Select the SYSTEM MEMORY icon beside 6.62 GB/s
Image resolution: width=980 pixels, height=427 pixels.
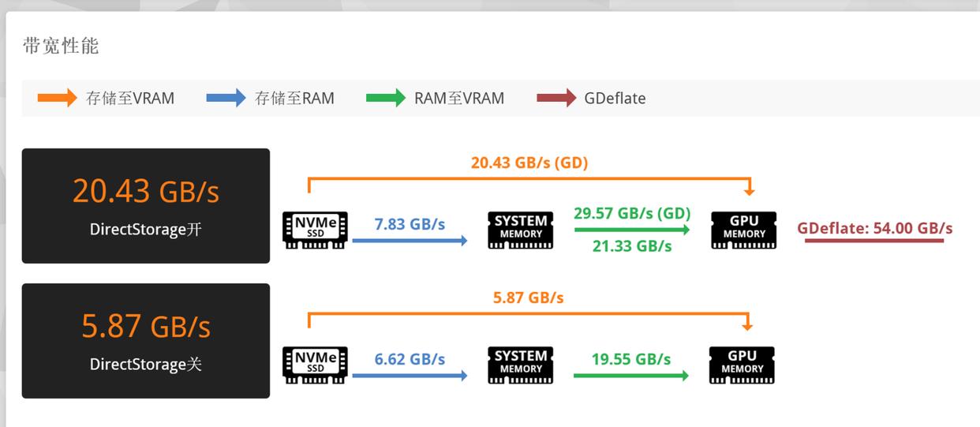tap(521, 365)
